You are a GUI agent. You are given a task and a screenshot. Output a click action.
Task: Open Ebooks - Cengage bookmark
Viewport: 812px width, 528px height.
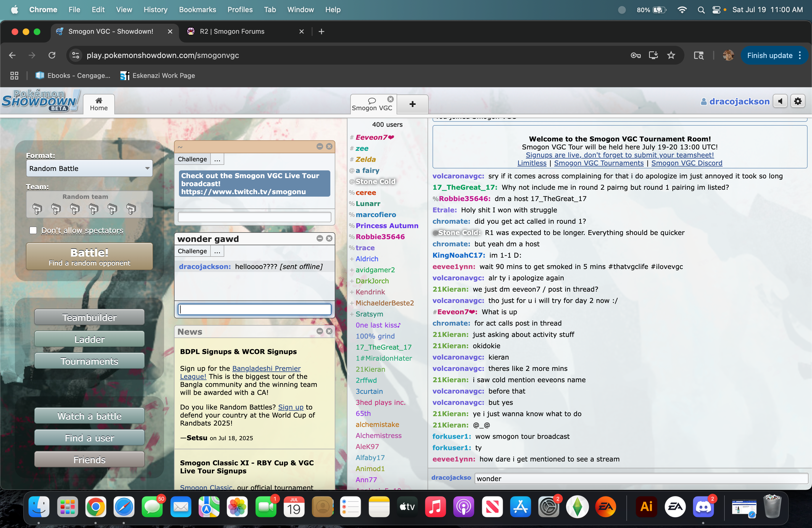[x=73, y=76]
